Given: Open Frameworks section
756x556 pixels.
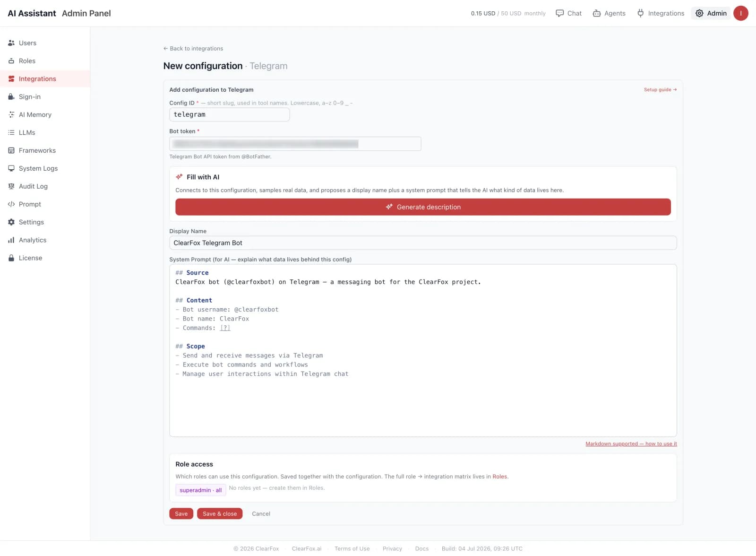Looking at the screenshot, I should (45, 151).
